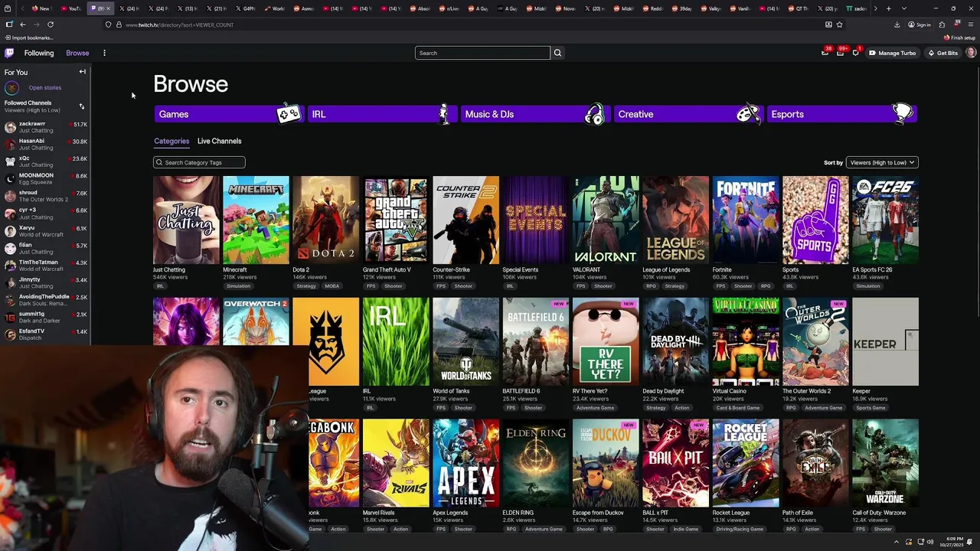Screen dimensions: 980x551
Task: Switch to the Live Channels tab
Action: point(219,141)
